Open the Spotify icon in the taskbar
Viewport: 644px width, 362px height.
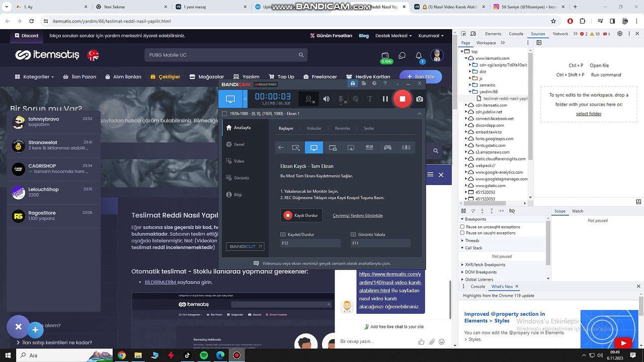click(204, 355)
